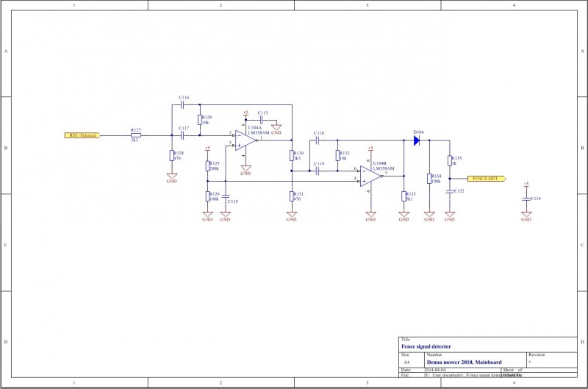
Task: Select the isolated capacitor C114
Action: [x=526, y=199]
